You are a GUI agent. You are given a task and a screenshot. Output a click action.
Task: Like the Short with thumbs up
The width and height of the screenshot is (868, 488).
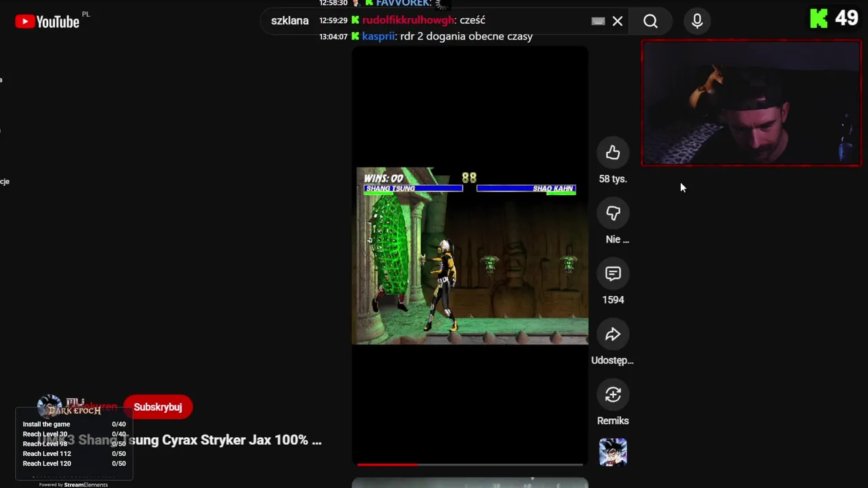[x=613, y=152]
